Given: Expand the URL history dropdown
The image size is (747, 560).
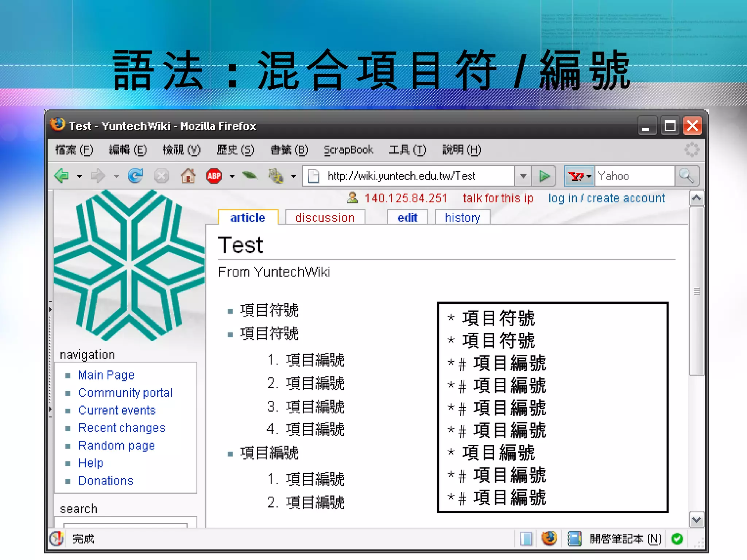Looking at the screenshot, I should pyautogui.click(x=523, y=176).
